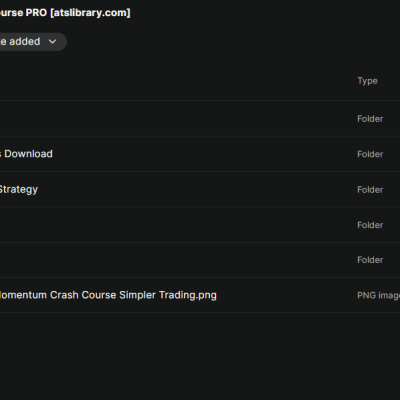
Task: Click the empty area below the file list
Action: click(x=200, y=355)
